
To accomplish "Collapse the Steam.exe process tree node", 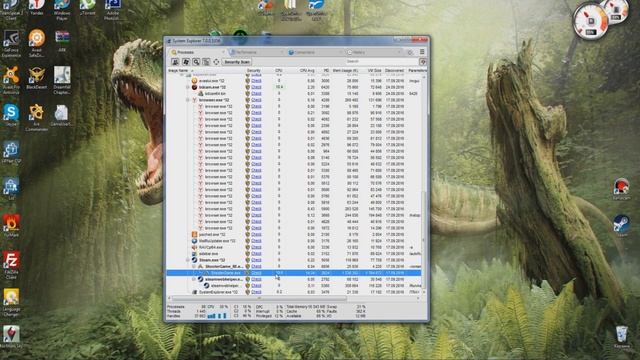I will coord(188,260).
